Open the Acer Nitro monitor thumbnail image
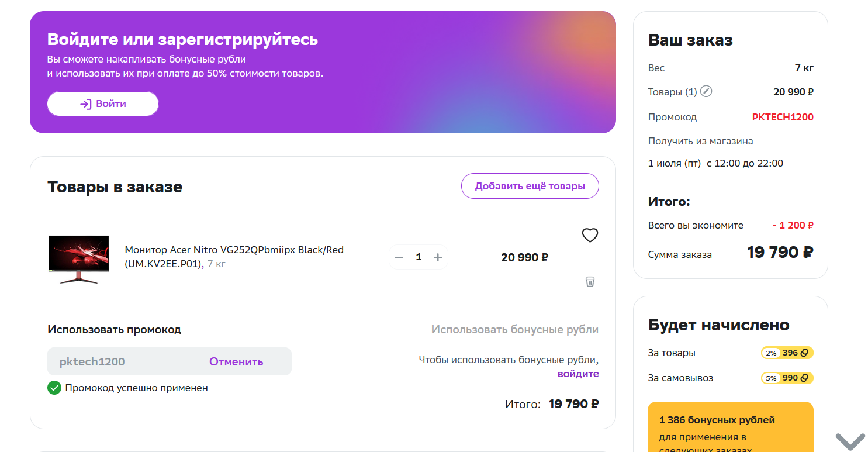 (79, 260)
